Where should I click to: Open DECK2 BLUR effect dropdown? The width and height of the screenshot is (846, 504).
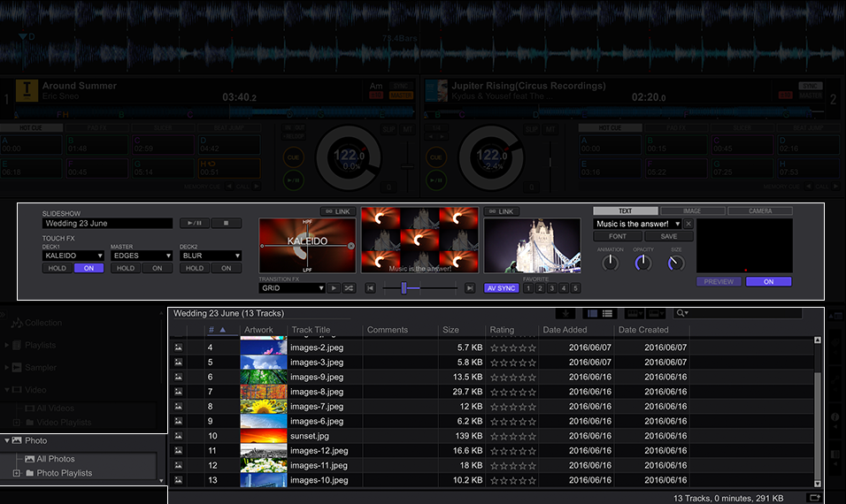pyautogui.click(x=211, y=256)
